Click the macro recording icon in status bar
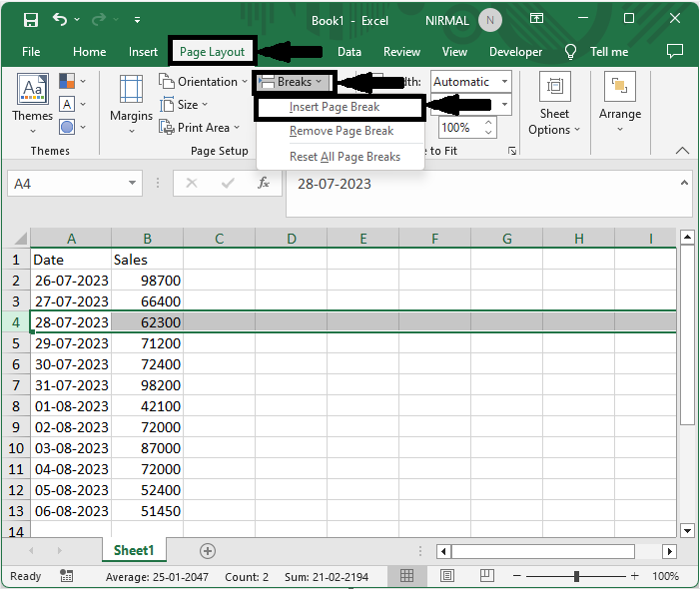Screen dimensions: 700x589 click(x=67, y=576)
